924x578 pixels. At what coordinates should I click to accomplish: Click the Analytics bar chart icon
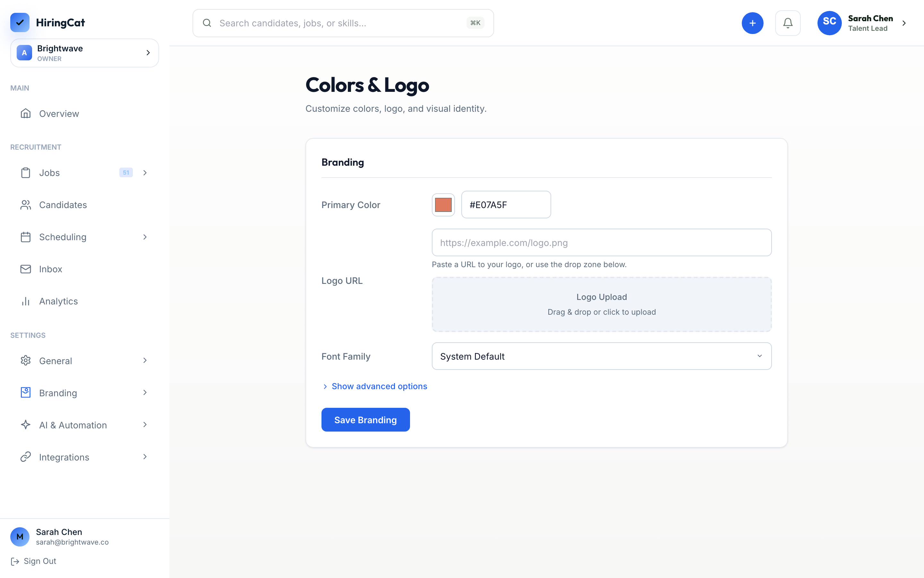click(26, 301)
